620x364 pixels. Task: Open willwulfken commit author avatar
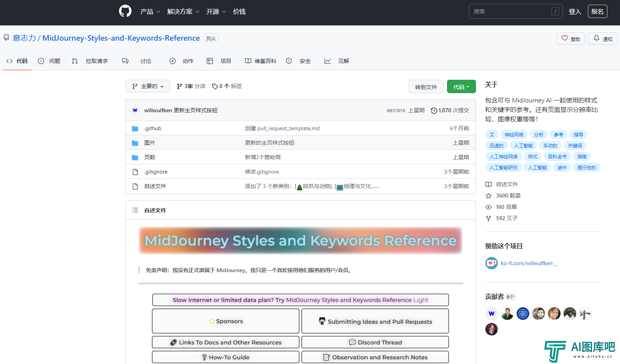pyautogui.click(x=135, y=110)
